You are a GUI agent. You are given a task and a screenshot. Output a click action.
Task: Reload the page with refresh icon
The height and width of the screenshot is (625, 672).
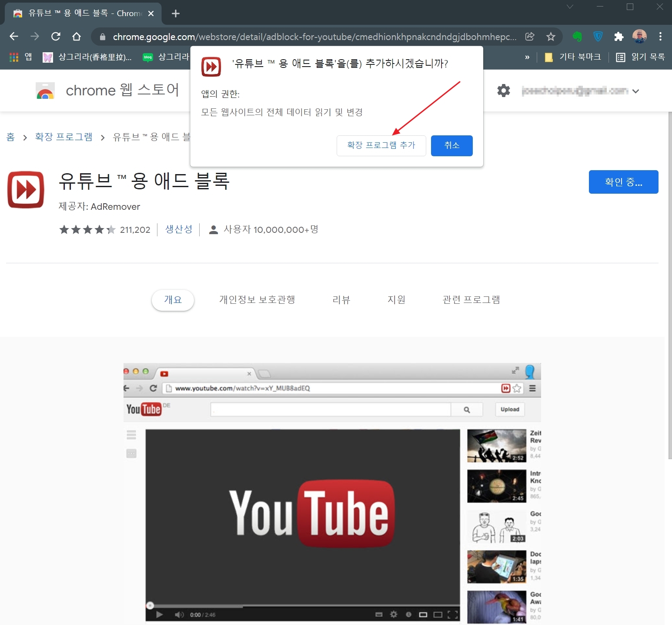point(56,37)
